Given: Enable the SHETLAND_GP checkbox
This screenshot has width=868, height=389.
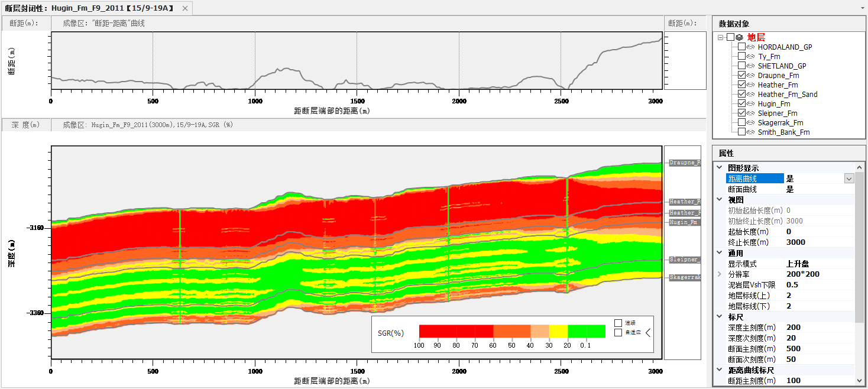Looking at the screenshot, I should [x=741, y=66].
